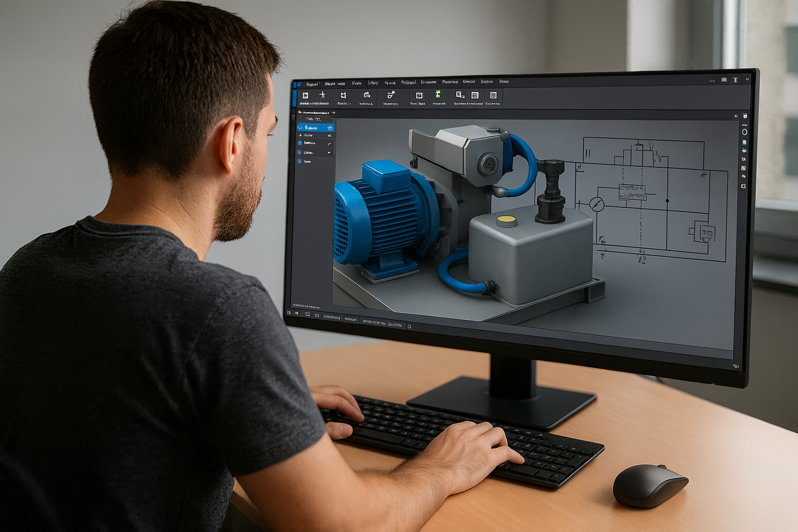Choose the machine-shaped component icon in ribbon

click(x=367, y=95)
